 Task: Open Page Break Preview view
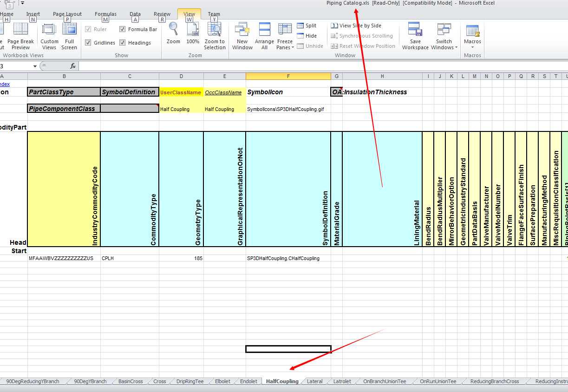tap(20, 36)
